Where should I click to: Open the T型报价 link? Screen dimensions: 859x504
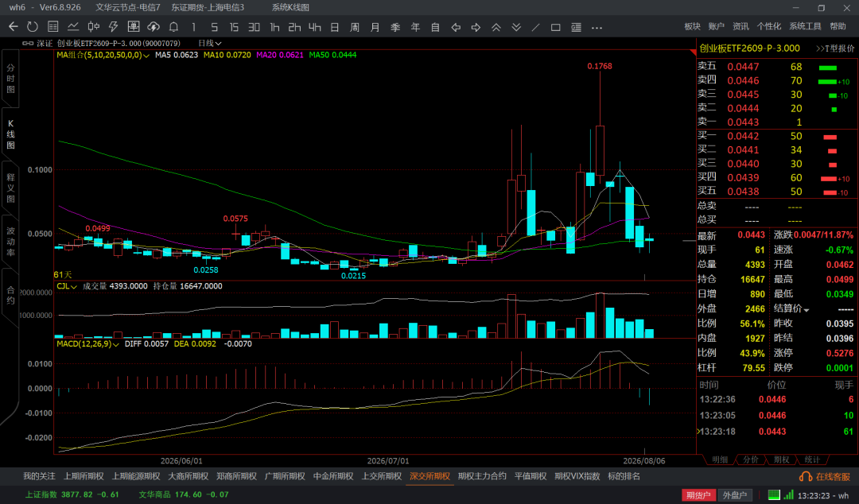835,48
